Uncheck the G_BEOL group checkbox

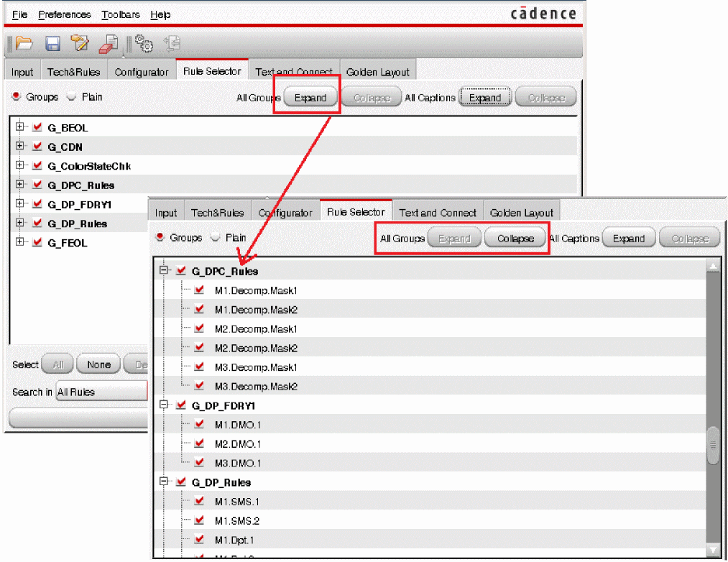coord(37,126)
